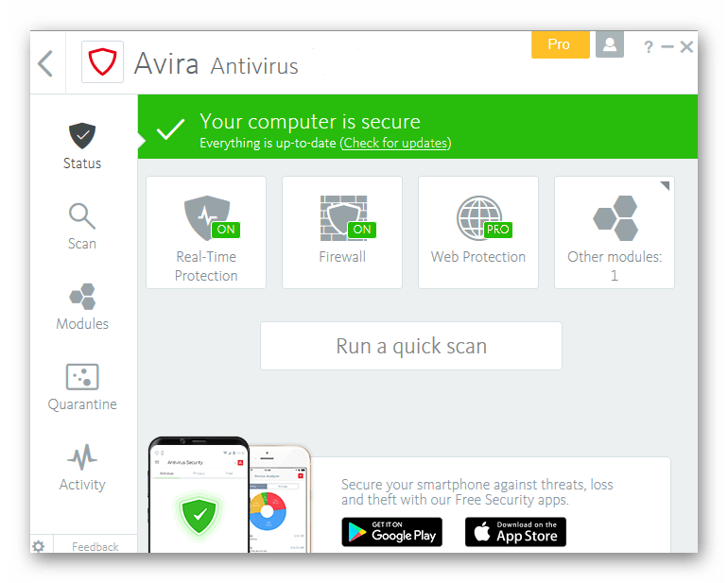Image resolution: width=728 pixels, height=583 pixels.
Task: Toggle Firewall ON switch
Action: point(362,230)
